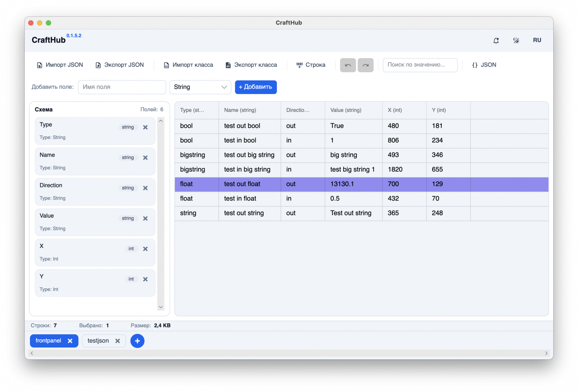
Task: Remove the Direction field with its X
Action: coord(145,188)
